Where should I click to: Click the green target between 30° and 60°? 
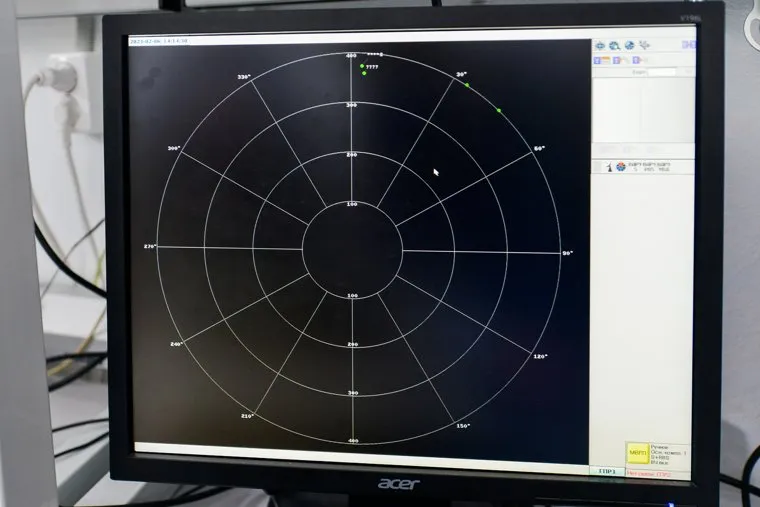click(499, 110)
